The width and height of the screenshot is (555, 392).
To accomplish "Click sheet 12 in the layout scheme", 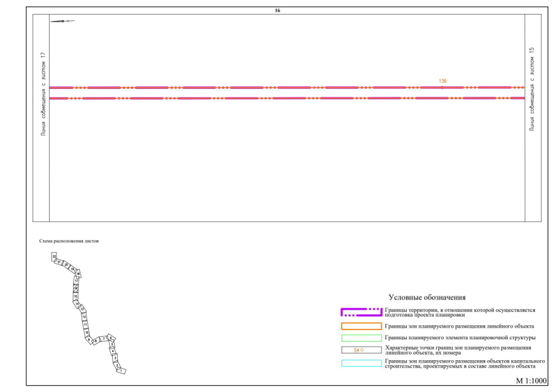I will [x=85, y=318].
